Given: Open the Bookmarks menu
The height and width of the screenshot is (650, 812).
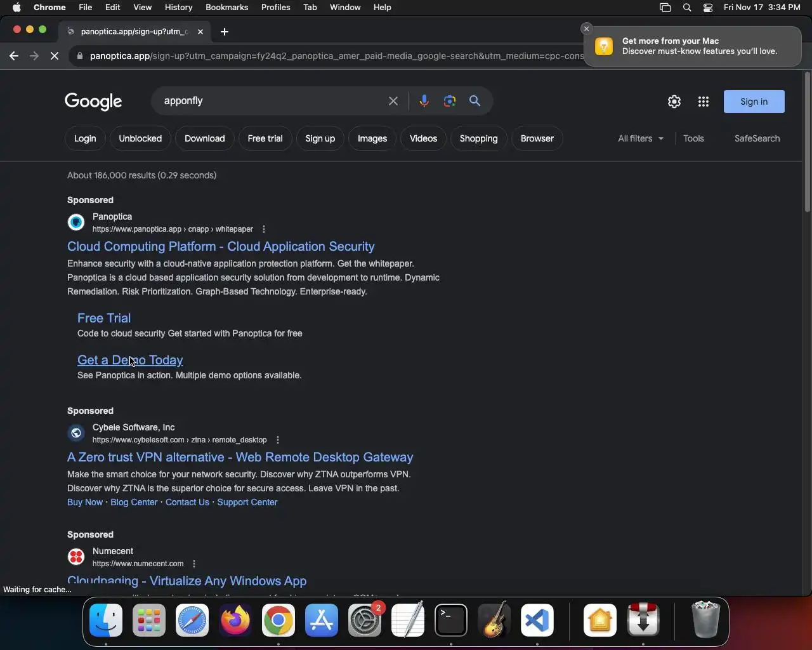Looking at the screenshot, I should point(226,8).
